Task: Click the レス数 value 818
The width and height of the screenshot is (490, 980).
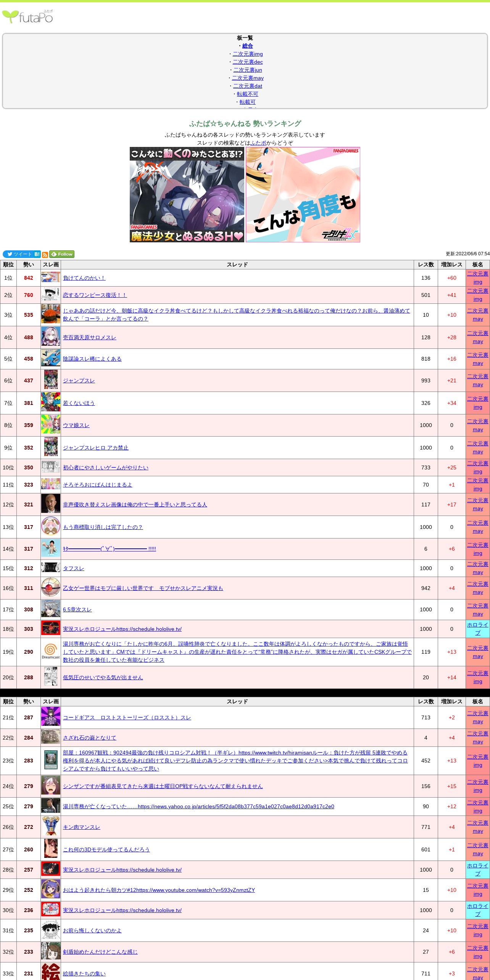Action: pyautogui.click(x=426, y=359)
